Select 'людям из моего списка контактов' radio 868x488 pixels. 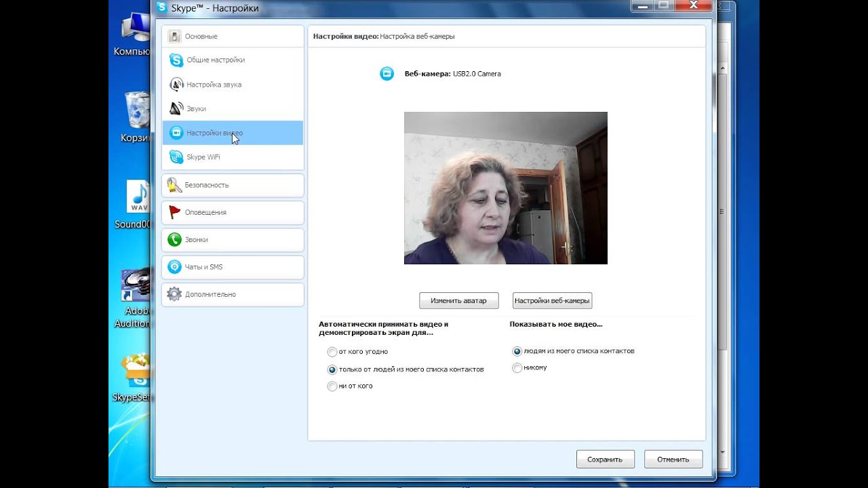tap(517, 351)
